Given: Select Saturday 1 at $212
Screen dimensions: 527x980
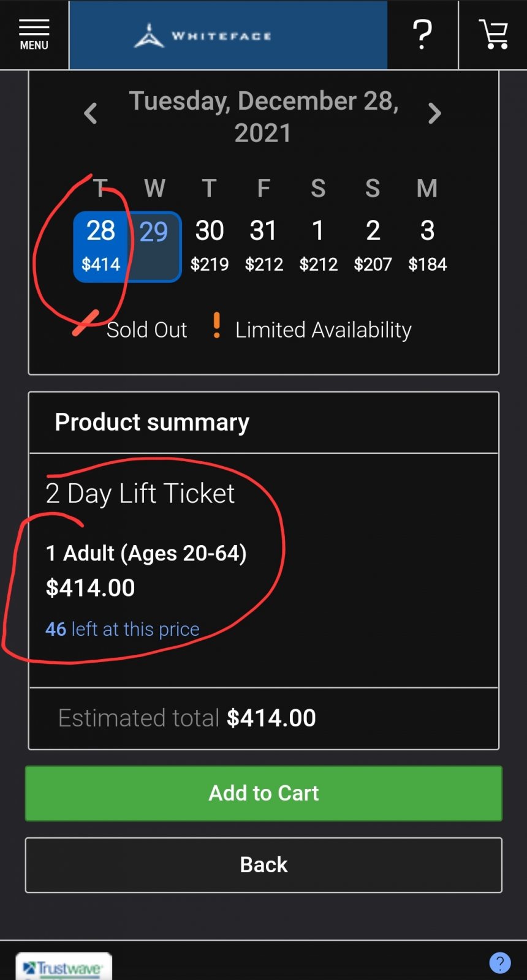Looking at the screenshot, I should tap(318, 246).
